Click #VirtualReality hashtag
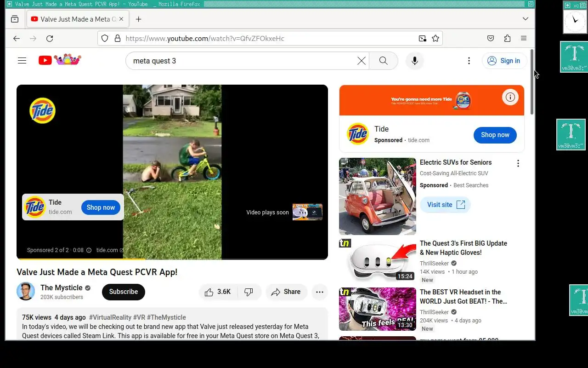The image size is (588, 368). click(110, 317)
